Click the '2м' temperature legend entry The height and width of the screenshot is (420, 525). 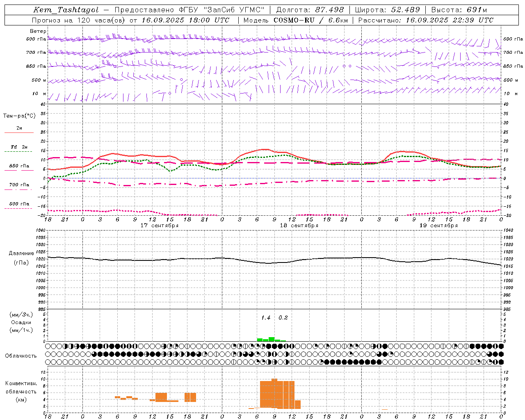tap(19, 128)
